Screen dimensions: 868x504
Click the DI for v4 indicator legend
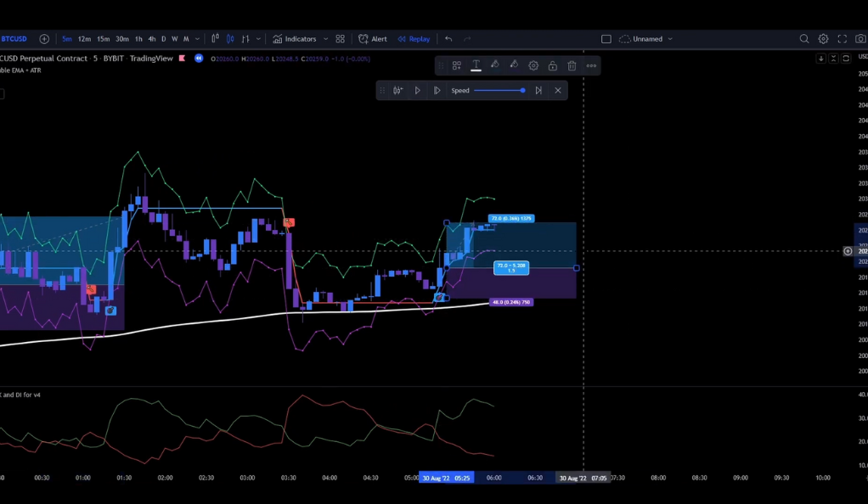[20, 395]
